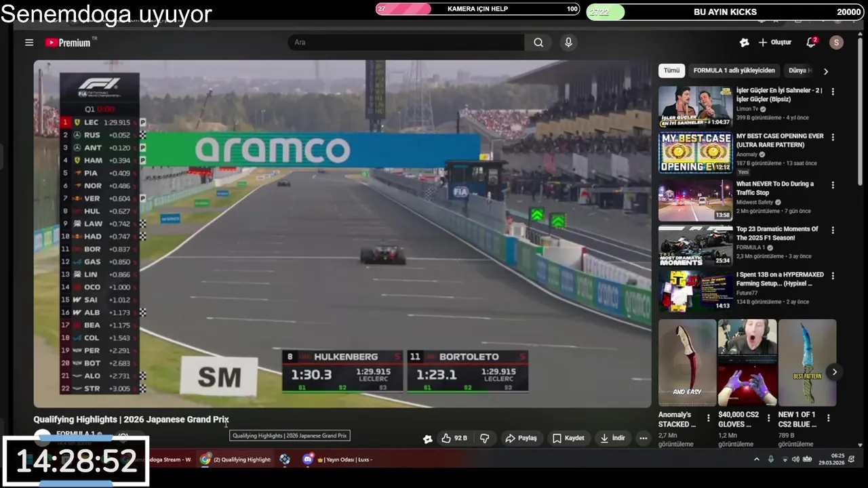Expand system tray hidden icons chevron
868x488 pixels.
click(x=757, y=460)
